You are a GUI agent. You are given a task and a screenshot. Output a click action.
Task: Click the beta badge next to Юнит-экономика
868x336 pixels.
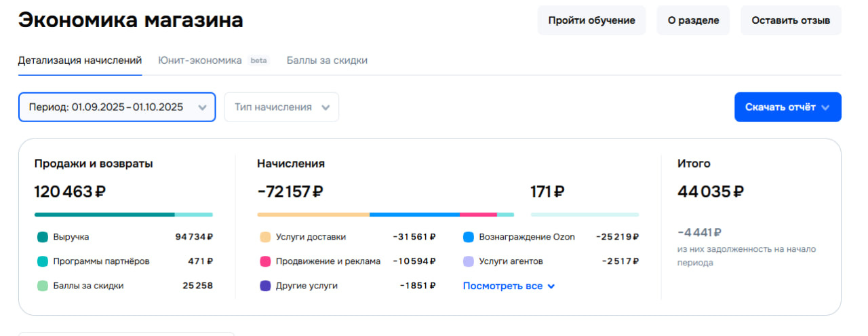pos(258,60)
